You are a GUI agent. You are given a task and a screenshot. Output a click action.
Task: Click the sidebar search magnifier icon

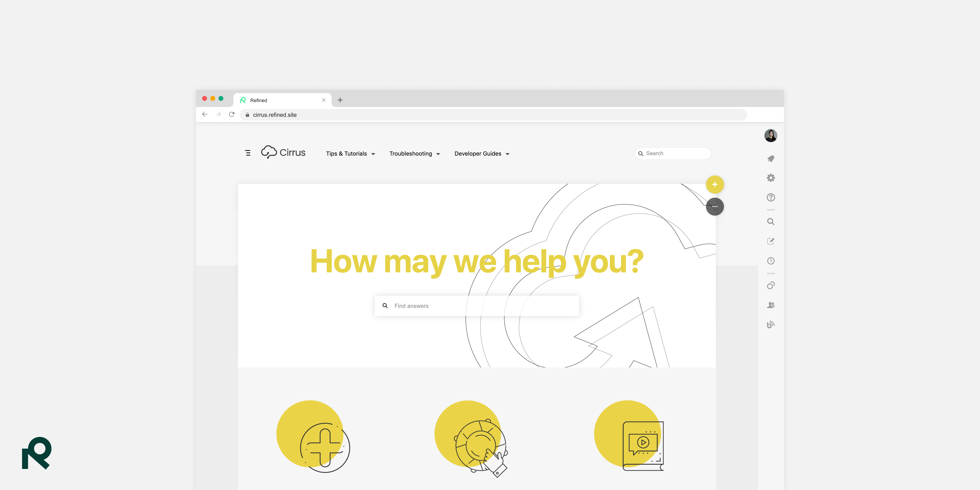click(x=771, y=222)
